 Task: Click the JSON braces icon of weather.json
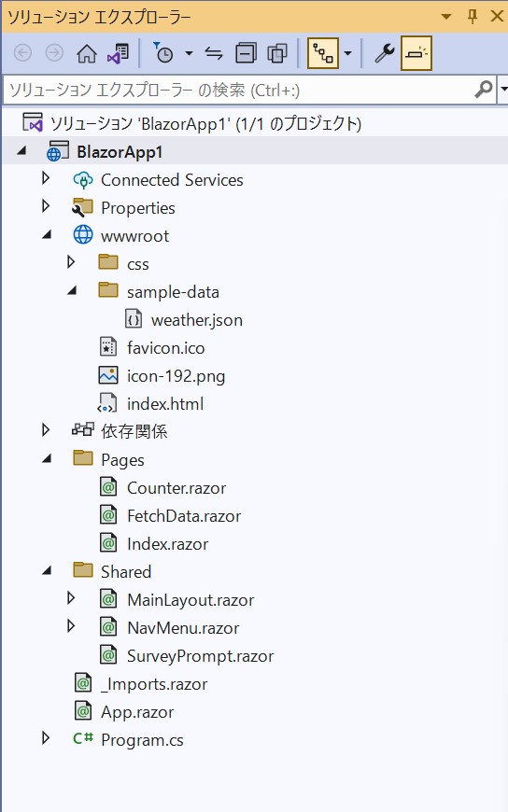[x=134, y=319]
